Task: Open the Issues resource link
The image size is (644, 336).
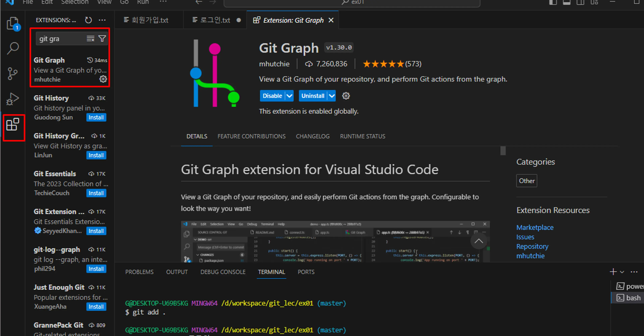Action: [x=525, y=237]
